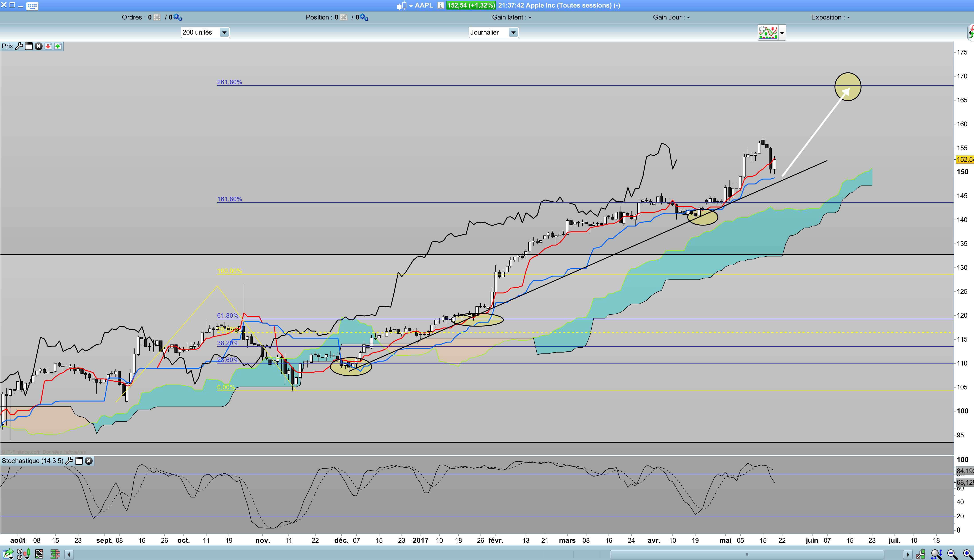974x560 pixels.
Task: Open chart style wrench candlestick icon
Action: [x=921, y=554]
